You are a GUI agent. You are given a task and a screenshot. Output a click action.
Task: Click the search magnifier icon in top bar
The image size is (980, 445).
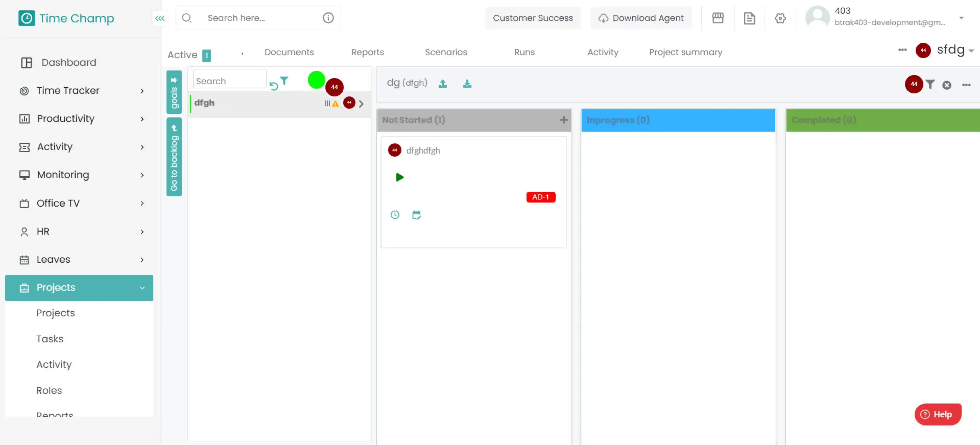(186, 18)
